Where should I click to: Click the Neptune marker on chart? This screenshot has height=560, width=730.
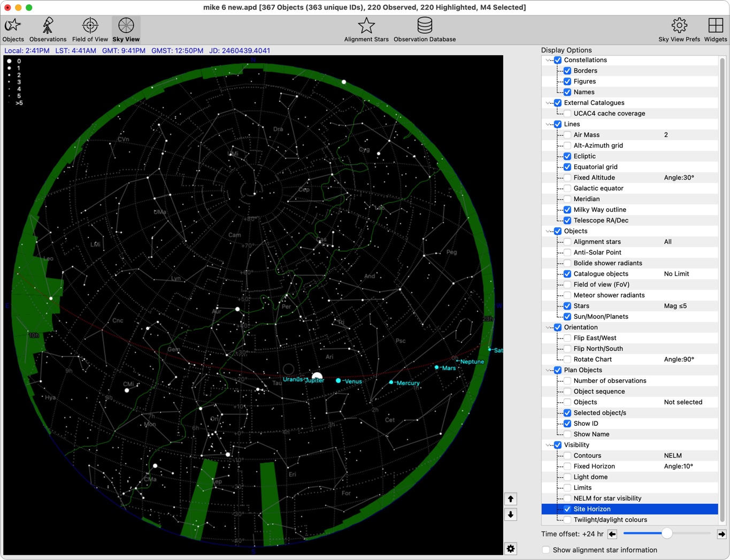[x=458, y=362]
